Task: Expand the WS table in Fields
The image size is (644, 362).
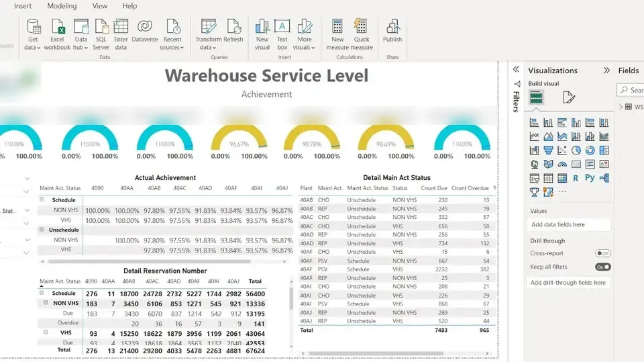Action: click(x=621, y=107)
